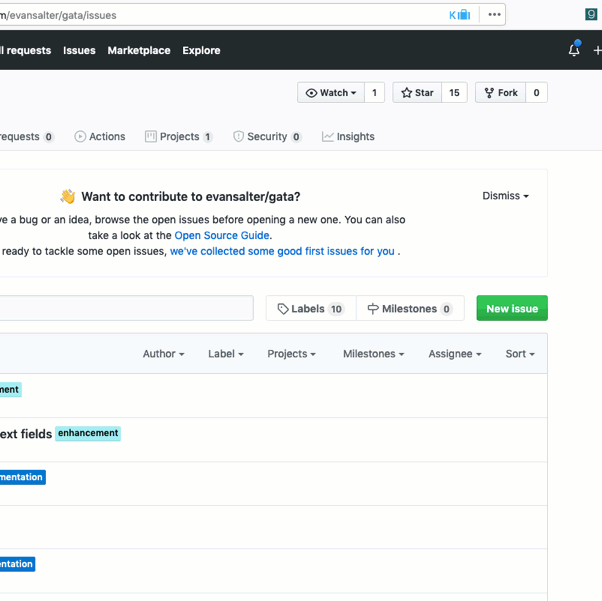This screenshot has height=601, width=602.
Task: Expand the Assignee filter dropdown
Action: coord(455,354)
